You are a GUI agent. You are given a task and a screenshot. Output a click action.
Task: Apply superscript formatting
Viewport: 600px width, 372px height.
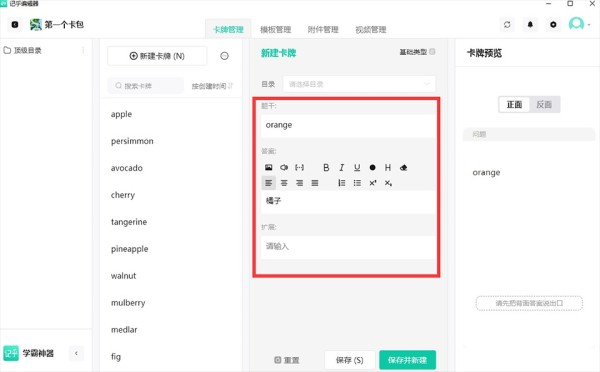[373, 183]
